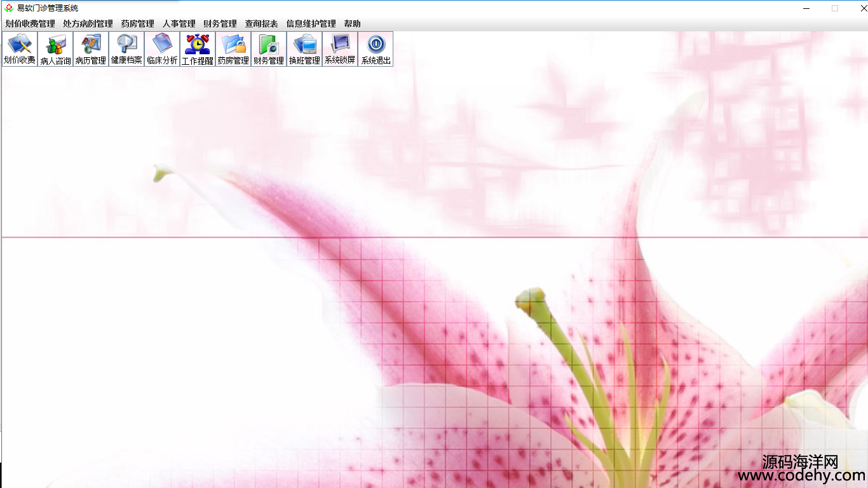Open the 划价收费 toolbar icon
This screenshot has height=488, width=868.
(x=20, y=49)
